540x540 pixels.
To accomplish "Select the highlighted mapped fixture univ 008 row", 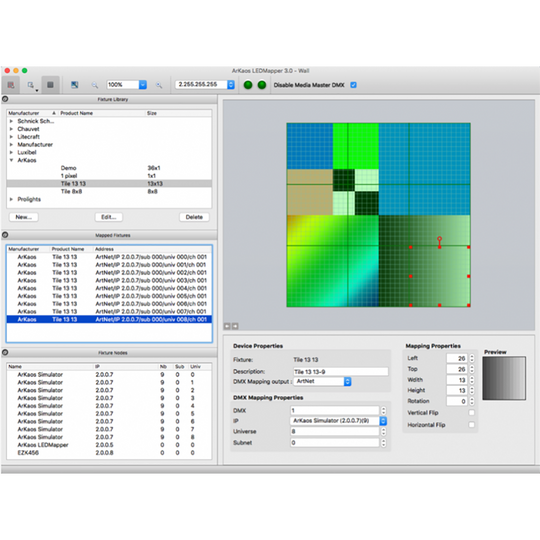I will coord(109,320).
